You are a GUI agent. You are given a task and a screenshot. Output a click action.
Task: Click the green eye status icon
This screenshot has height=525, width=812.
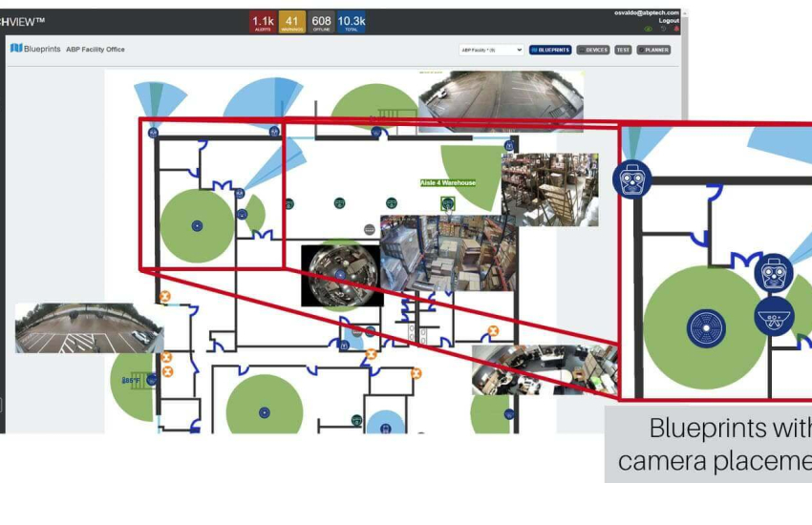pos(650,29)
